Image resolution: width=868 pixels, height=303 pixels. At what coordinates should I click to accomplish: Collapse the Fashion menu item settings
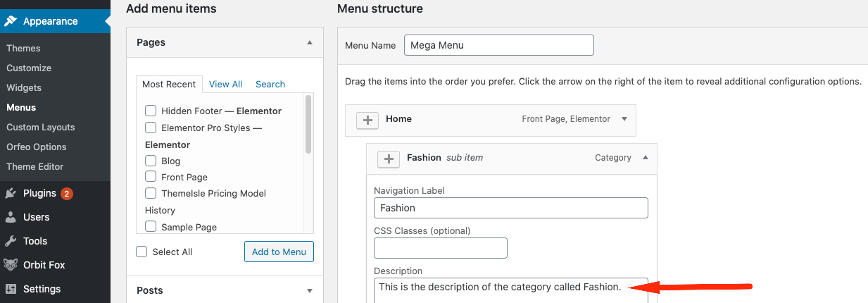pyautogui.click(x=645, y=158)
